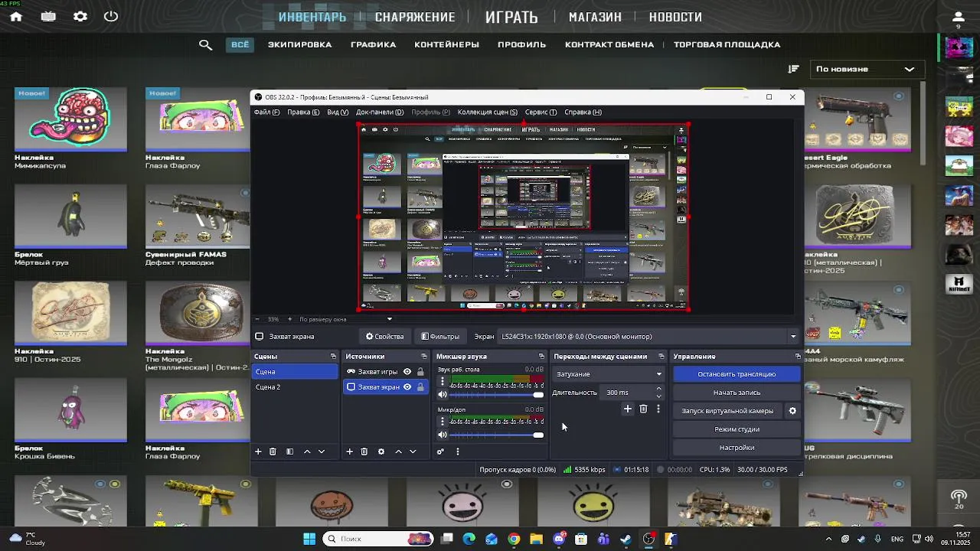
Task: Pop out the Сцены dock panel
Action: (x=333, y=357)
